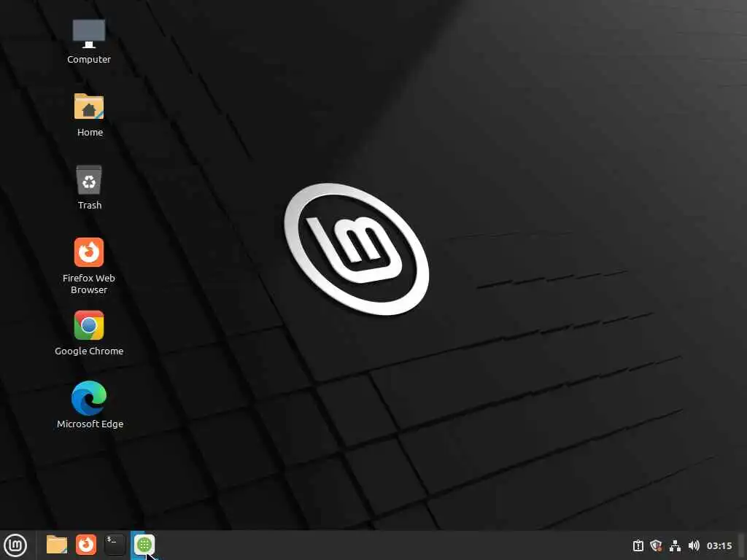Launch Firefox from the panel launcher

pyautogui.click(x=86, y=545)
